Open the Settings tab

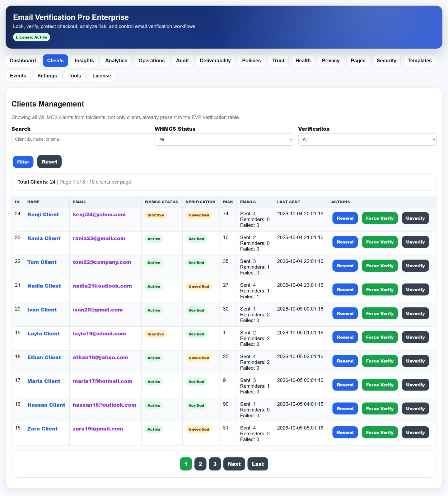[x=47, y=76]
